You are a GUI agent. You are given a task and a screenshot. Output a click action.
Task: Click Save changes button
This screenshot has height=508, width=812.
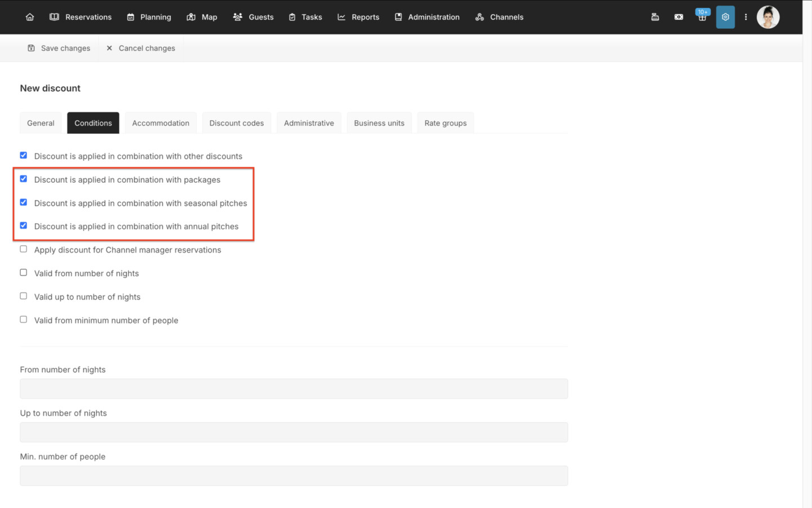point(59,48)
